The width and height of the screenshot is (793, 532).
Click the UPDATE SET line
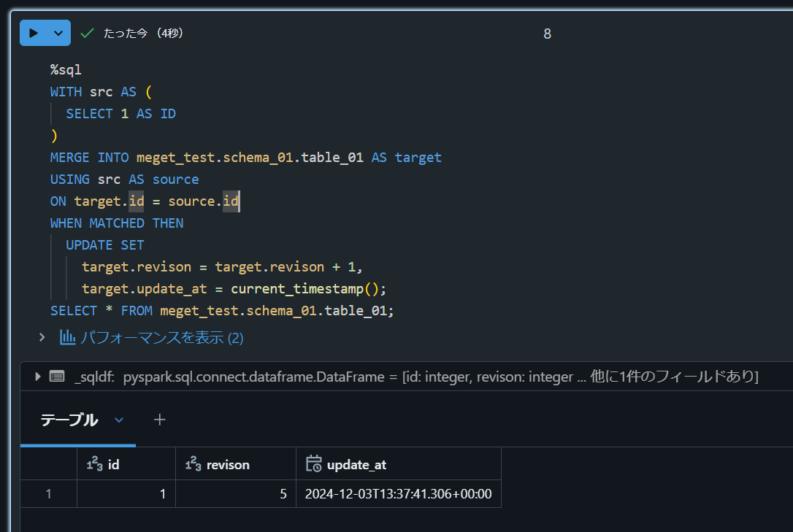tap(105, 245)
